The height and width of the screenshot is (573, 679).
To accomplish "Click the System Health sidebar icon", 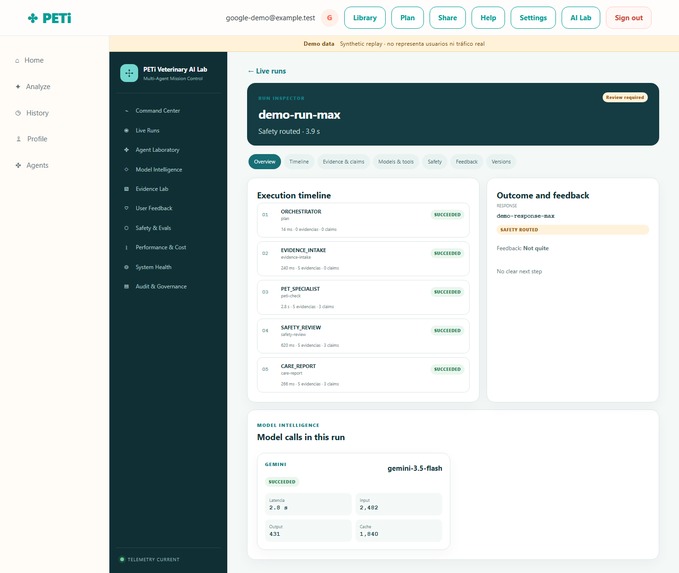I will click(126, 267).
